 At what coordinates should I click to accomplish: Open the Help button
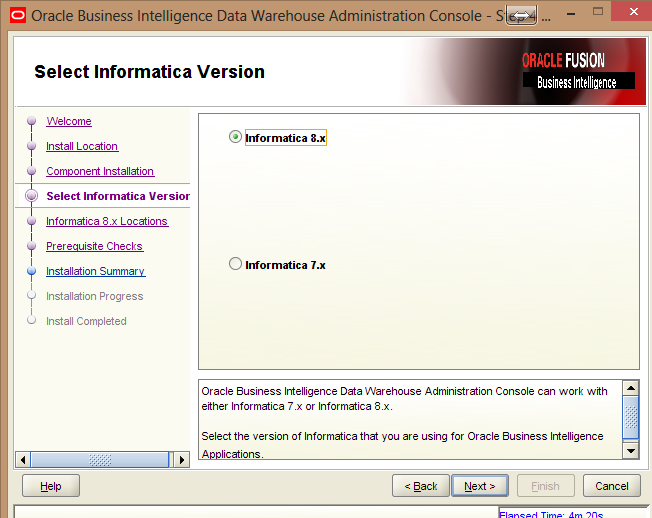click(51, 486)
